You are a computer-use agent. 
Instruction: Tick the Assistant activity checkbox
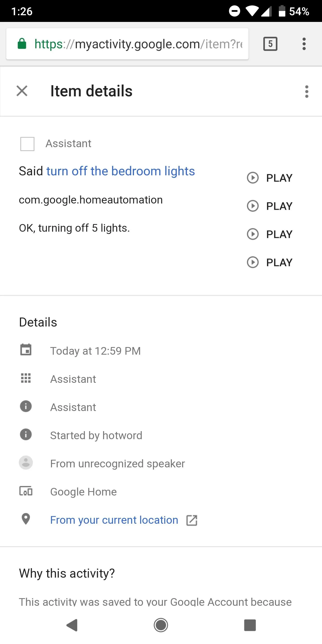tap(27, 144)
